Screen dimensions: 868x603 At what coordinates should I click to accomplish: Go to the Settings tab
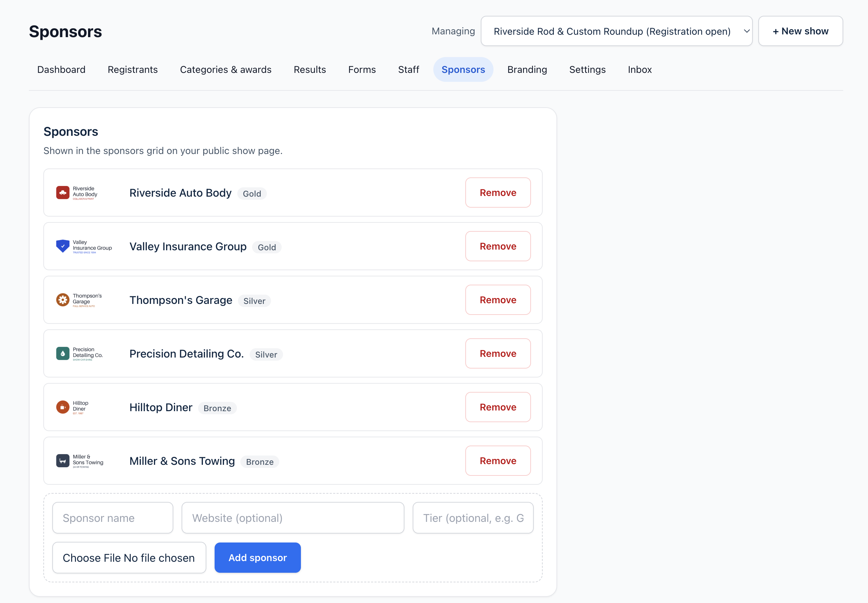(x=587, y=69)
